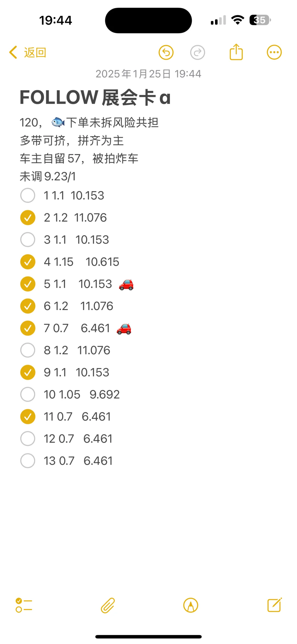Open the markup pen tool
This screenshot has width=297, height=644.
coord(191,605)
